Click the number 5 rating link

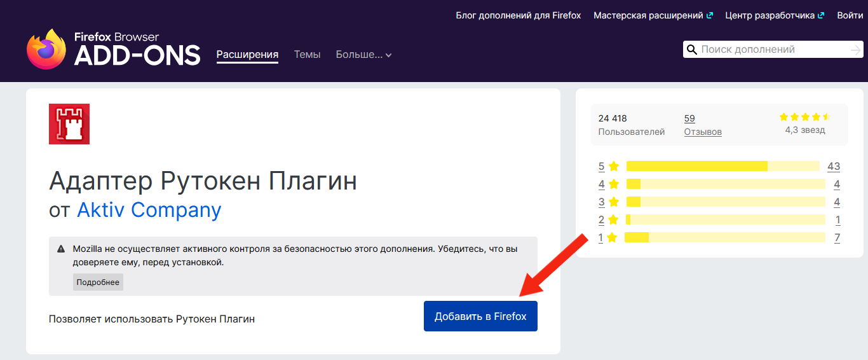(x=601, y=166)
